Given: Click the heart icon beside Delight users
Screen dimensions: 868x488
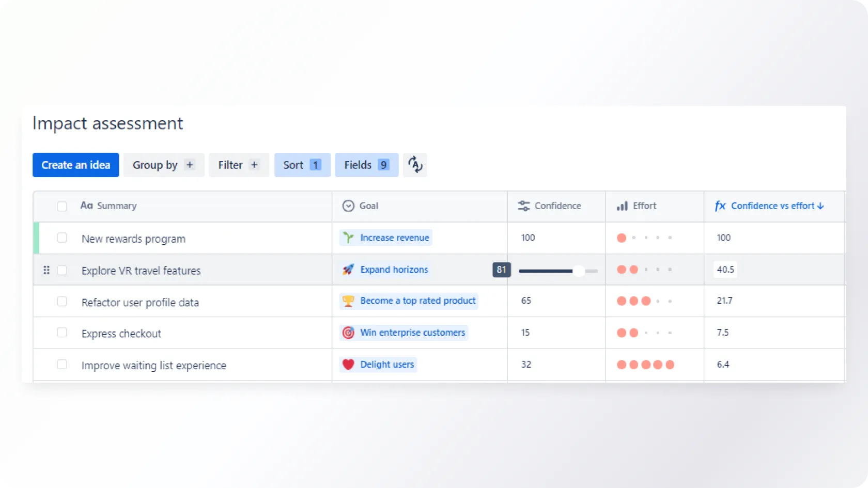Looking at the screenshot, I should [x=348, y=365].
